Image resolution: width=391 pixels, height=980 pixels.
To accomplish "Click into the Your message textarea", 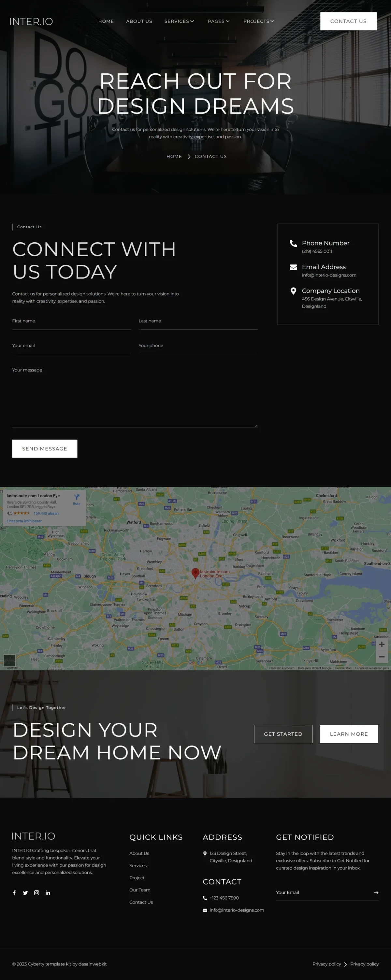I will (135, 396).
